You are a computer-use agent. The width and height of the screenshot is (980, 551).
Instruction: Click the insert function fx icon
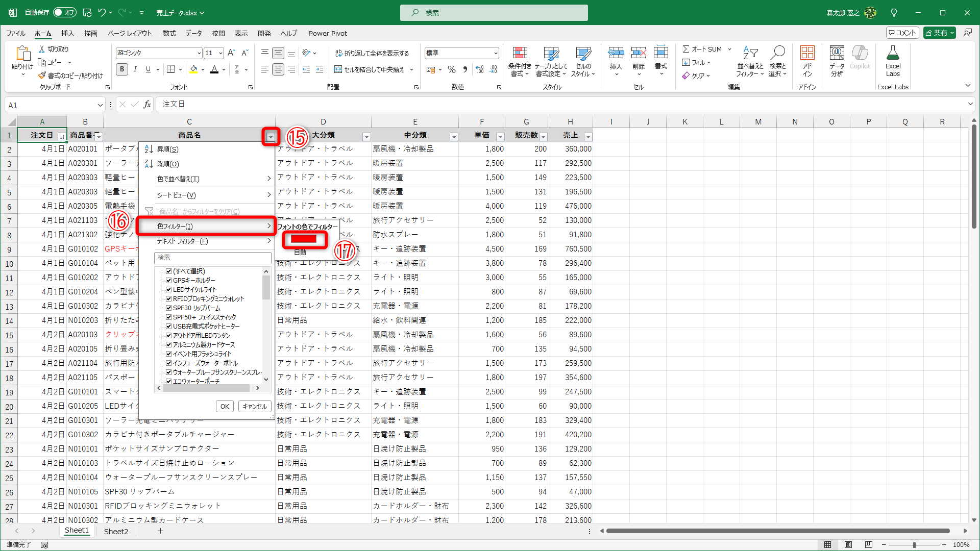pyautogui.click(x=147, y=105)
